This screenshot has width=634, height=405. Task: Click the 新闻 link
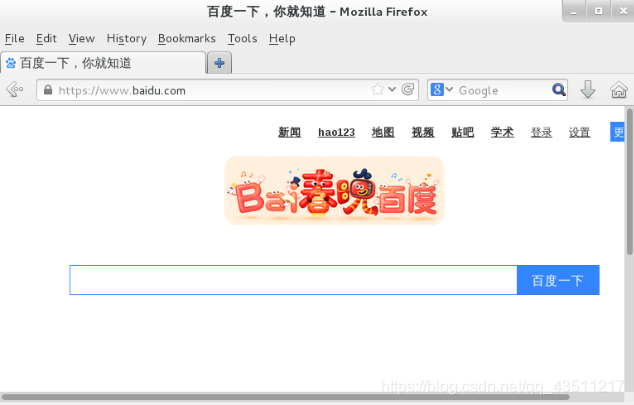[x=290, y=132]
